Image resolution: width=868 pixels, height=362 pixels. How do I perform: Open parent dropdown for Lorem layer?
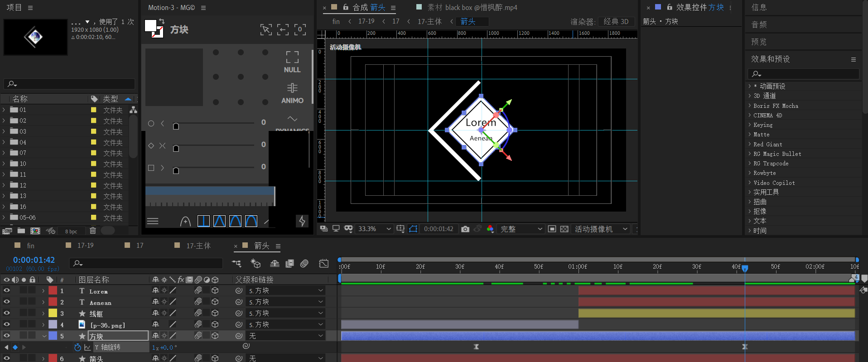(286, 290)
